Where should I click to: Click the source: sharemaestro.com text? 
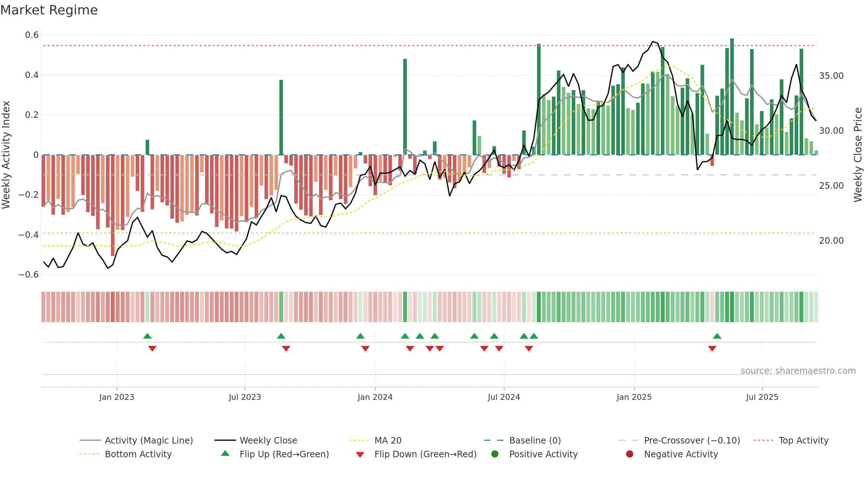tap(798, 371)
